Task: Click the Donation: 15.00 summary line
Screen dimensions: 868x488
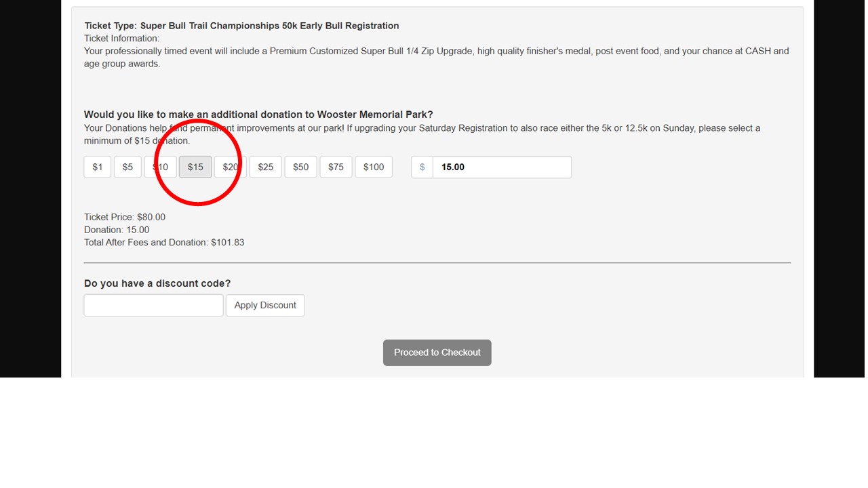Action: (x=117, y=230)
